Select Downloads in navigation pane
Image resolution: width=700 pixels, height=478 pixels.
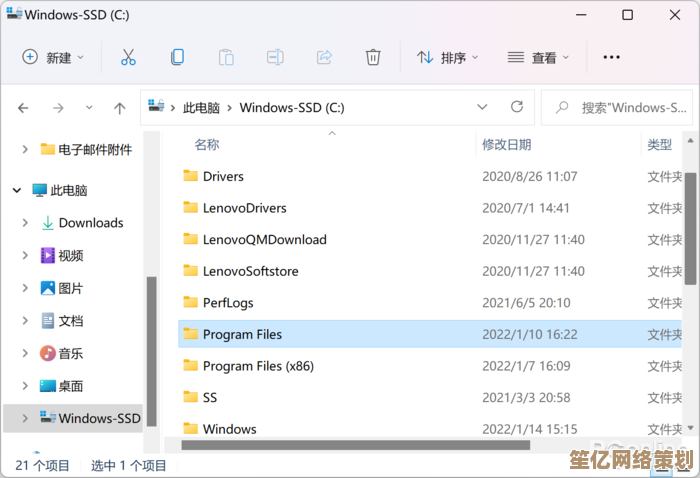(90, 223)
